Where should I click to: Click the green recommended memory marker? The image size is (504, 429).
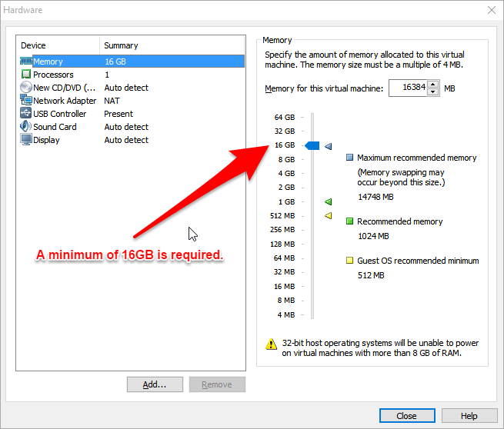coord(329,201)
